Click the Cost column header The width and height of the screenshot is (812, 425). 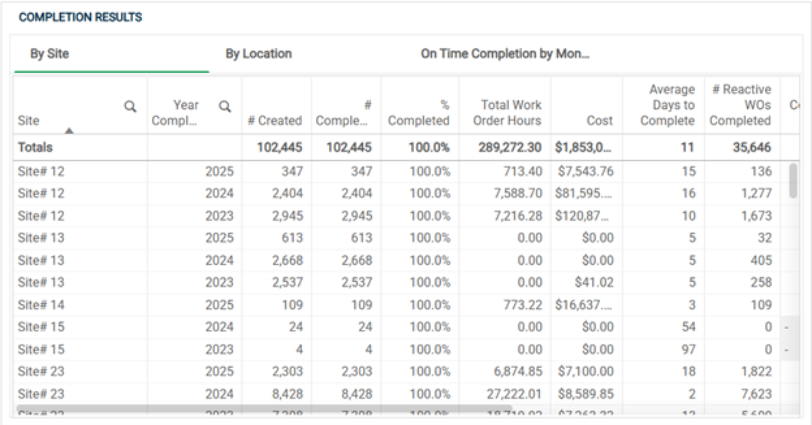click(599, 120)
